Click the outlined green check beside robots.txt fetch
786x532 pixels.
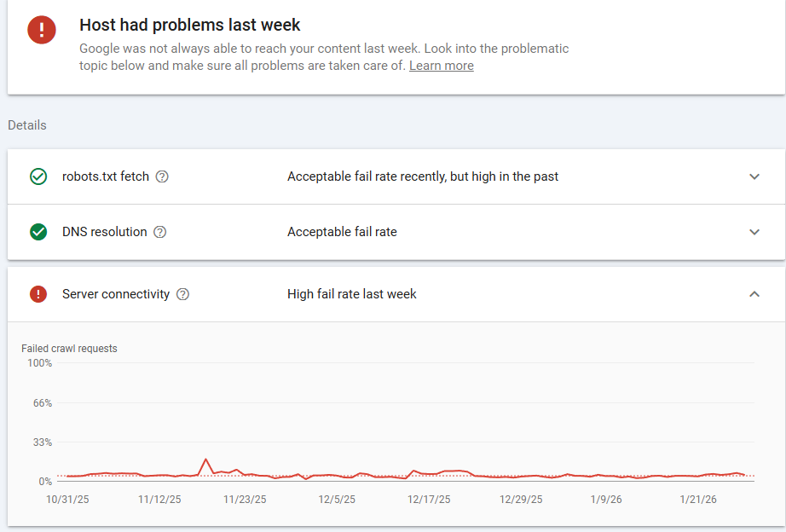pyautogui.click(x=38, y=176)
